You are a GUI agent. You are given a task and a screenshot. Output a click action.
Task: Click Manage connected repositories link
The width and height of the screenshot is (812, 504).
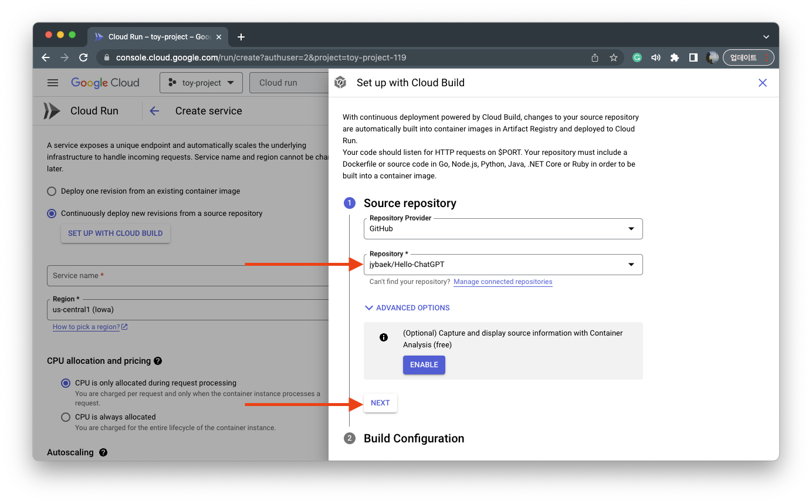(x=503, y=282)
